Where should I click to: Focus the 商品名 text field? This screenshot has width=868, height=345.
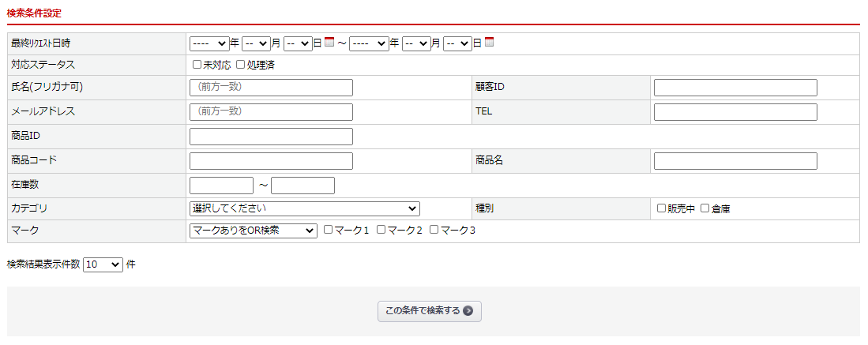(x=735, y=161)
